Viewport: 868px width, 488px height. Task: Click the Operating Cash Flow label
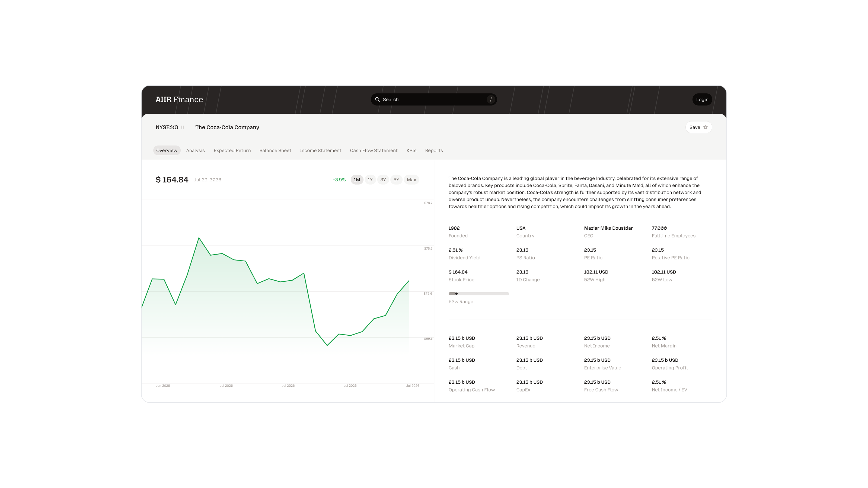(471, 390)
